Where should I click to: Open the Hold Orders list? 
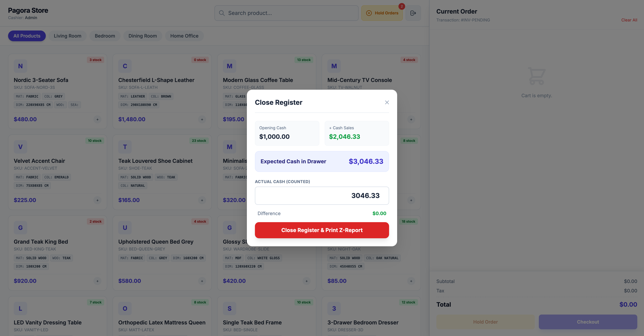[x=382, y=13]
